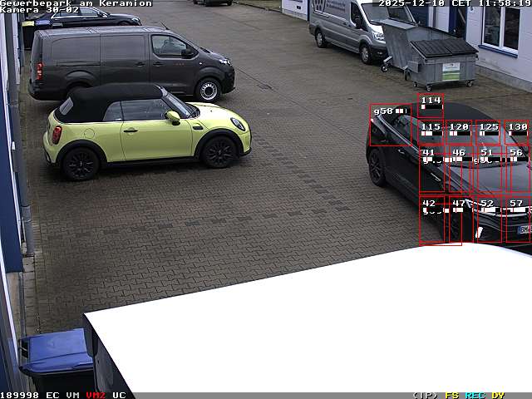Image resolution: width=532 pixels, height=399 pixels.
Task: Click the yellow DY status indicator
Action: (x=498, y=395)
